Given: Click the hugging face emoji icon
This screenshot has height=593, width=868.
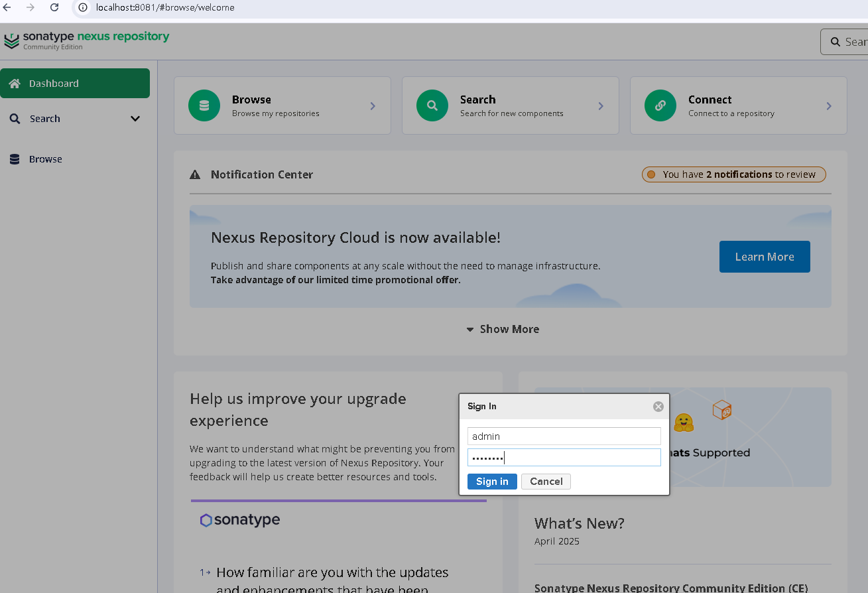Looking at the screenshot, I should (684, 423).
